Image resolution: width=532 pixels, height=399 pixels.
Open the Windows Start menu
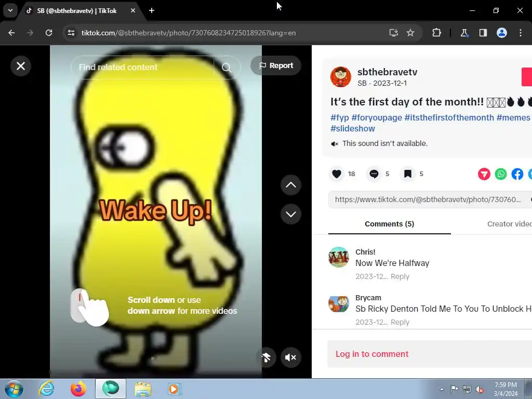coord(14,389)
